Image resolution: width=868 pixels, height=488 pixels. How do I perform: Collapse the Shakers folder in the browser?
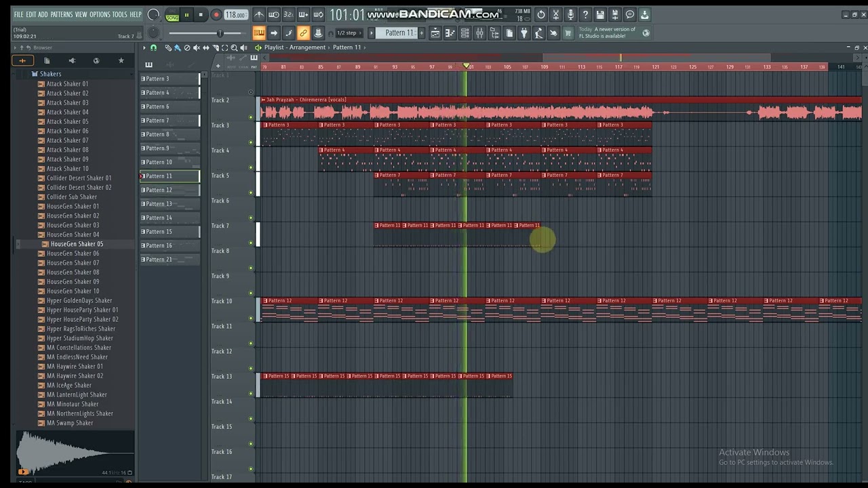coord(50,74)
